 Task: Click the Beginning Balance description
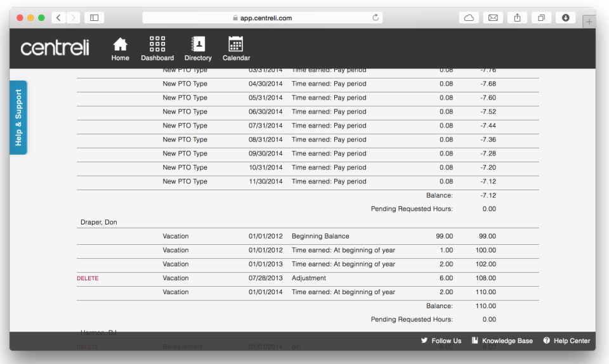[320, 237]
